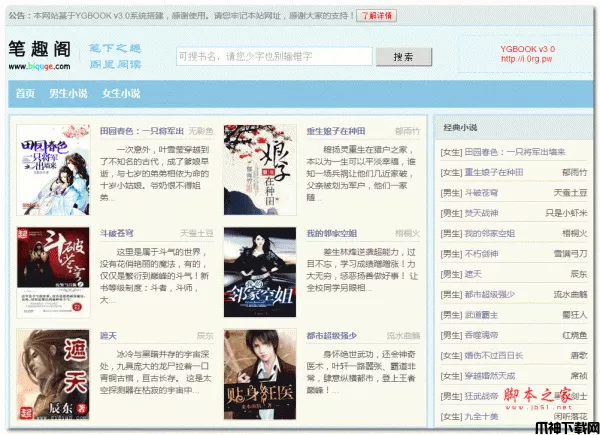Open title link 重生娘子在种田 in main list
Screen dimensions: 600x435
point(336,131)
